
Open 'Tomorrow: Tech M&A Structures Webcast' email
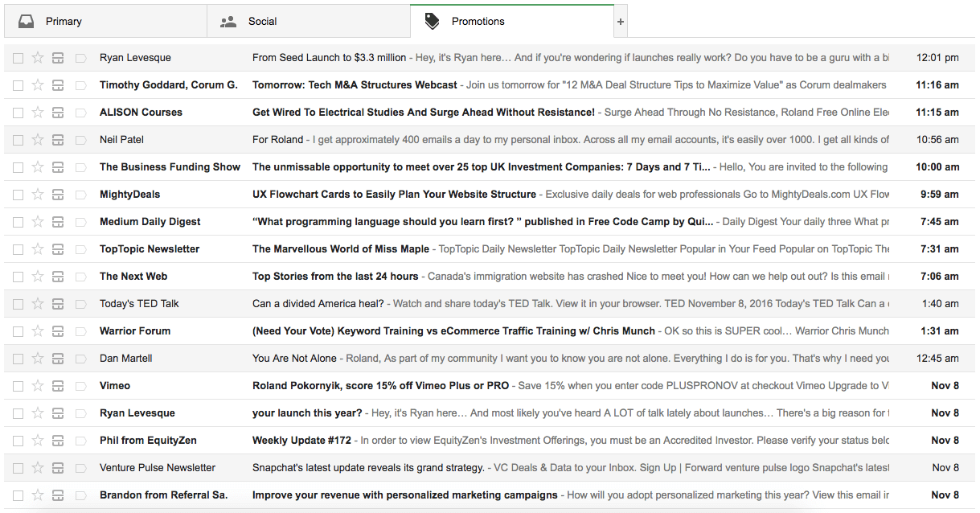coord(355,85)
